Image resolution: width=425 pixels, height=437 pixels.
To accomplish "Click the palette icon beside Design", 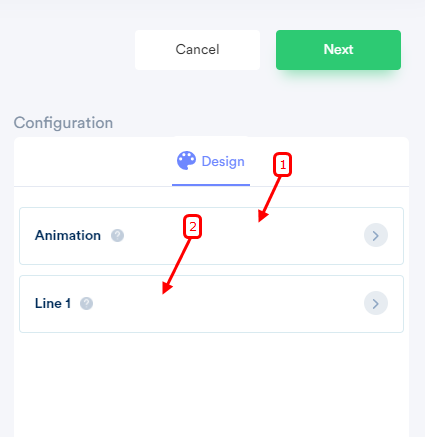I will (186, 161).
